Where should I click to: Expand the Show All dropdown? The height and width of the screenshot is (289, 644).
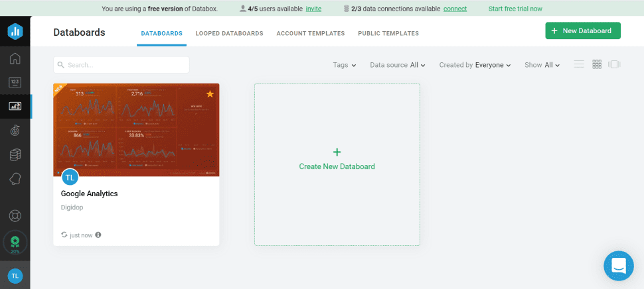pyautogui.click(x=542, y=65)
